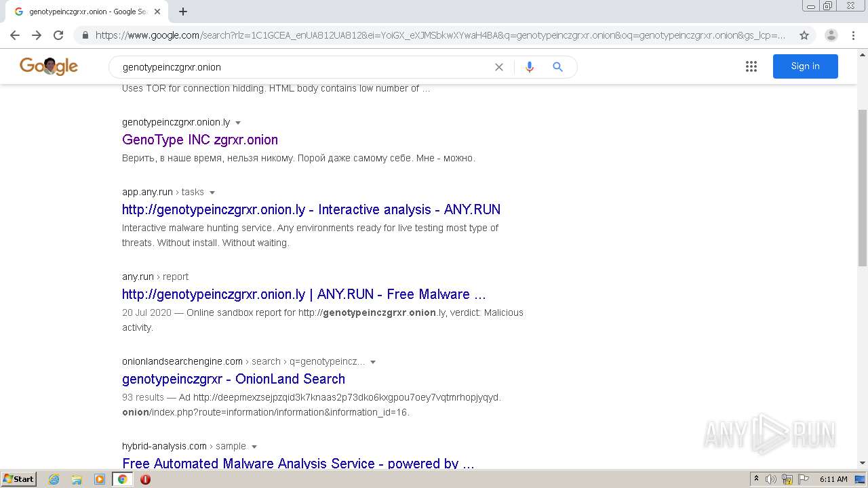Expand options for the hybrid-analysis.com result
The width and height of the screenshot is (868, 488).
point(254,447)
